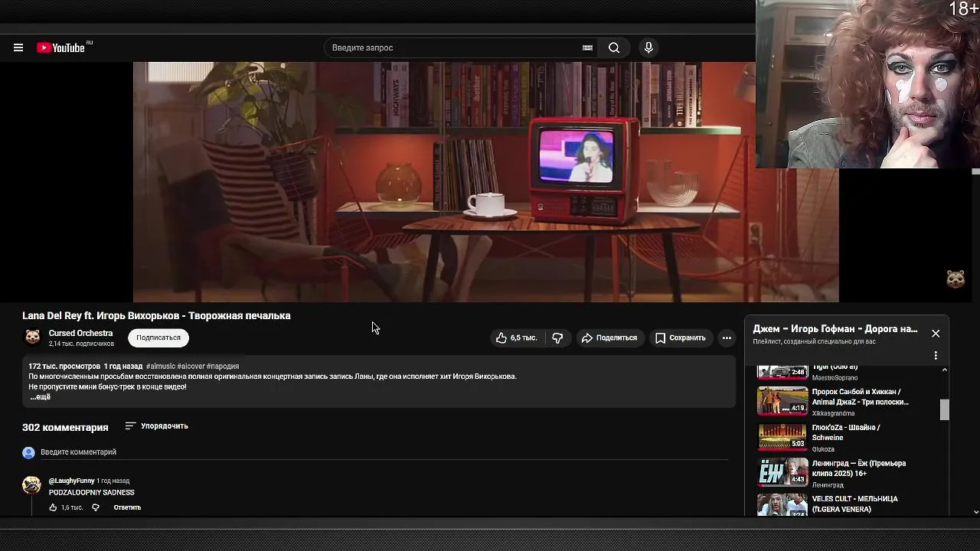
Task: Select 'Ленинград — Ёж (Премьера клипа 2025)' title
Action: tap(858, 468)
